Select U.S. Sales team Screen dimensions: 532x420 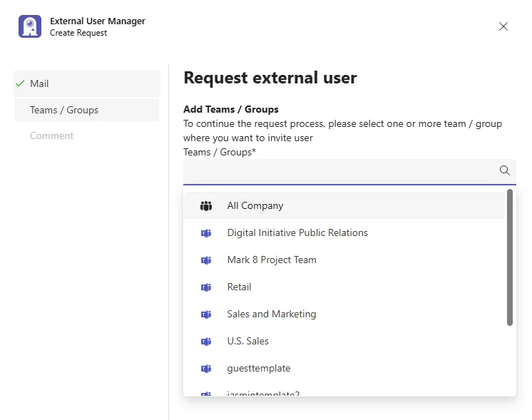(344, 342)
